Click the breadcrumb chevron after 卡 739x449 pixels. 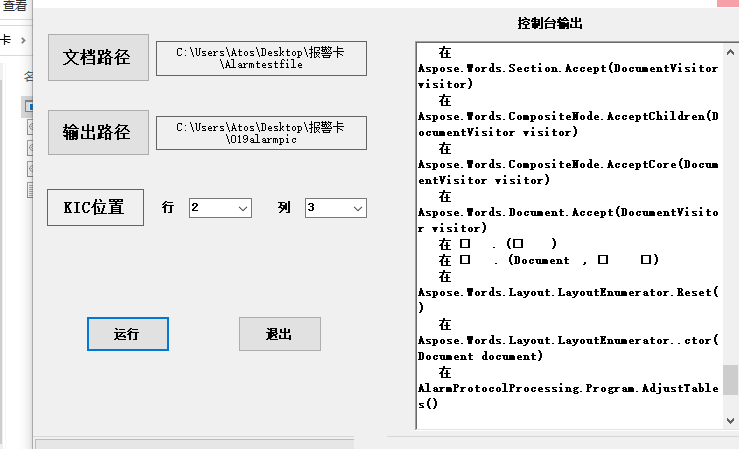(x=21, y=41)
